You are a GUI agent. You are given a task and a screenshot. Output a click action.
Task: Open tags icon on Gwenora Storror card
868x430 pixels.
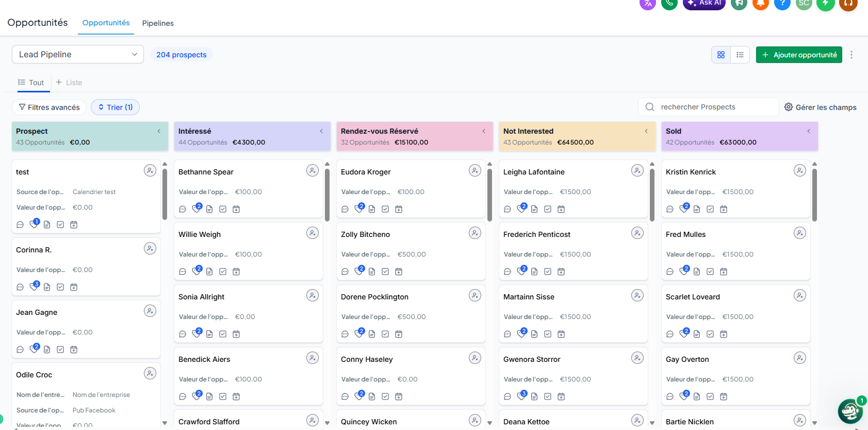pyautogui.click(x=521, y=395)
